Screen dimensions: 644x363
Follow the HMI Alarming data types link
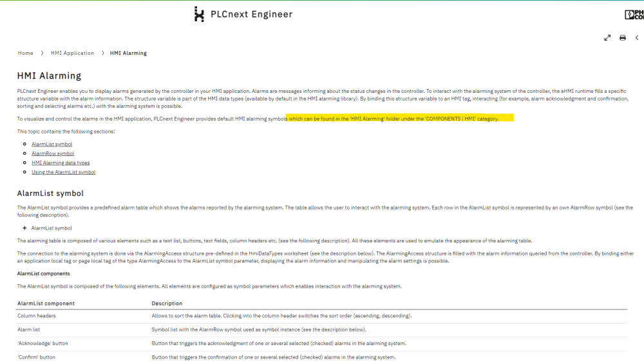click(61, 163)
